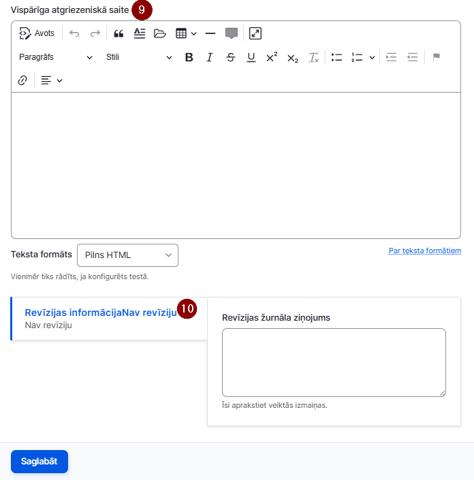
Task: Insert a bulleted list
Action: [x=336, y=57]
